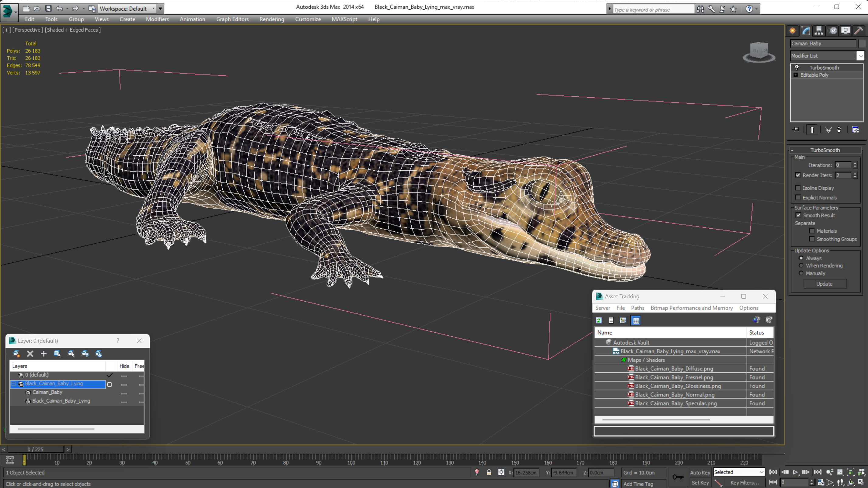This screenshot has width=868, height=488.
Task: Open the Modifier List dropdown
Action: tap(860, 56)
